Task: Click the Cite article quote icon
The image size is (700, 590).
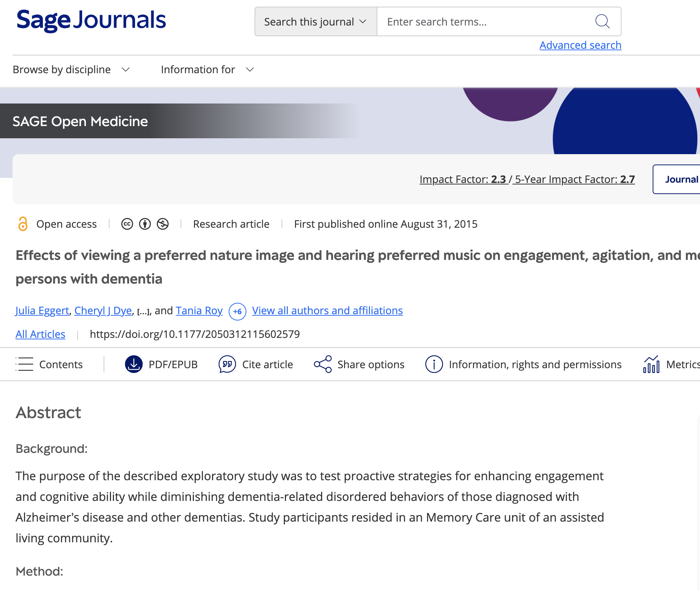Action: tap(227, 364)
